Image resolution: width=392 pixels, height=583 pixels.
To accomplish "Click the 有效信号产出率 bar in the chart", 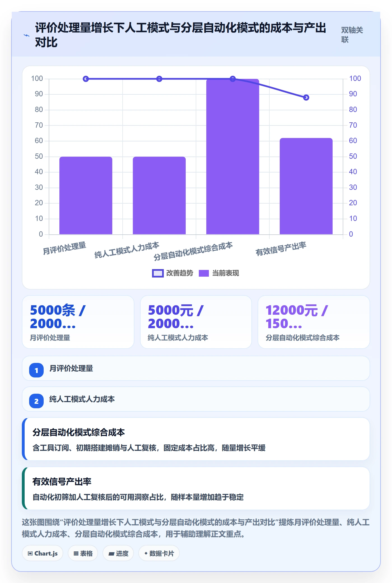I will [306, 186].
